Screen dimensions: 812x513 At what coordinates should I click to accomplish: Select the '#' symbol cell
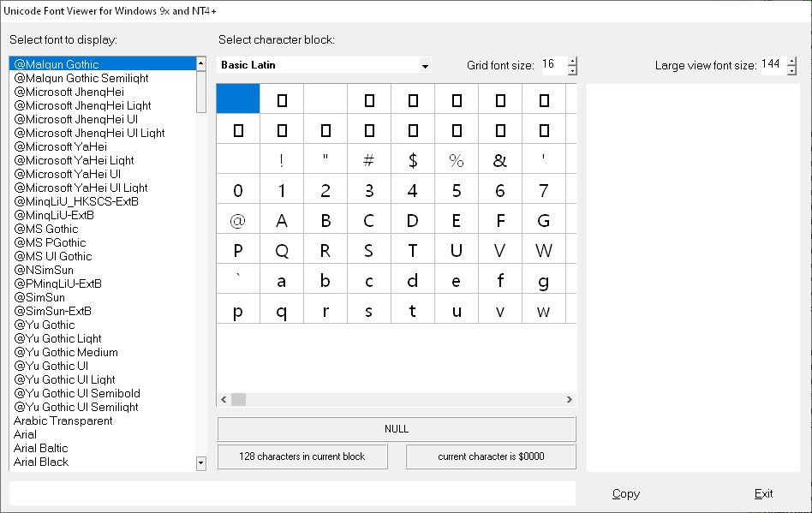point(369,160)
